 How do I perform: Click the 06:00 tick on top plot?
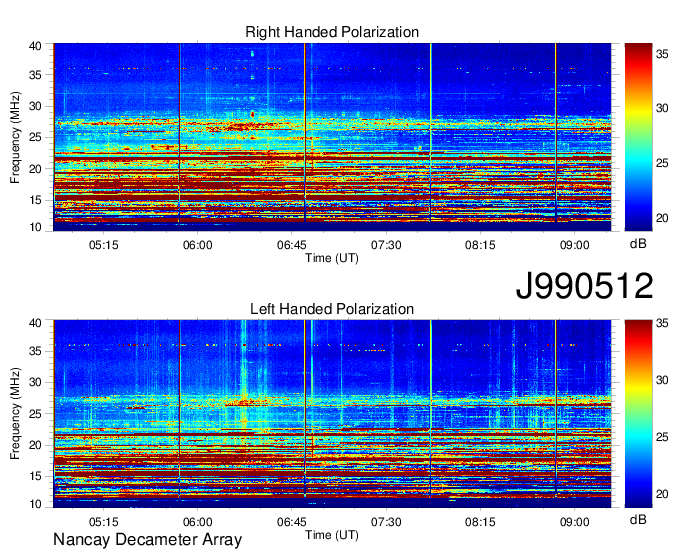click(198, 245)
